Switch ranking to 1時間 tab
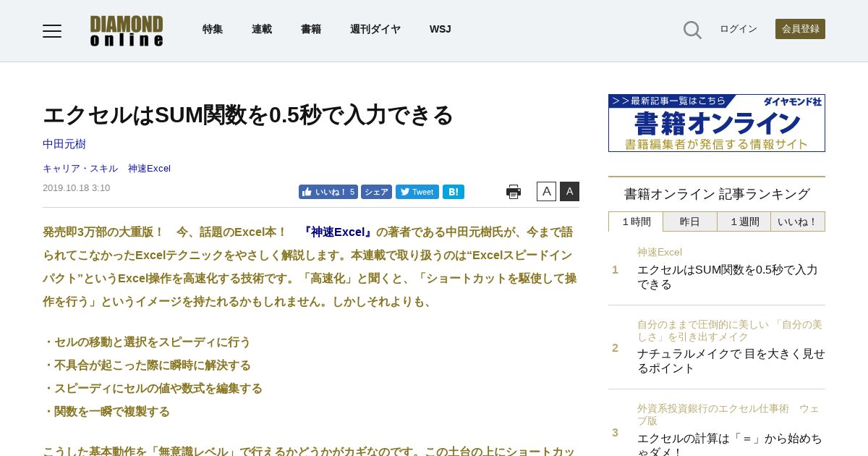This screenshot has width=868, height=456. (636, 221)
